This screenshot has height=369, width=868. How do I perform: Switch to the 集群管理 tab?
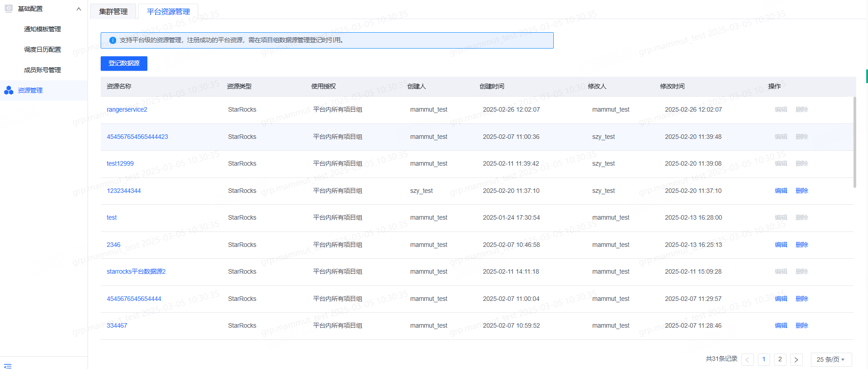[x=113, y=11]
